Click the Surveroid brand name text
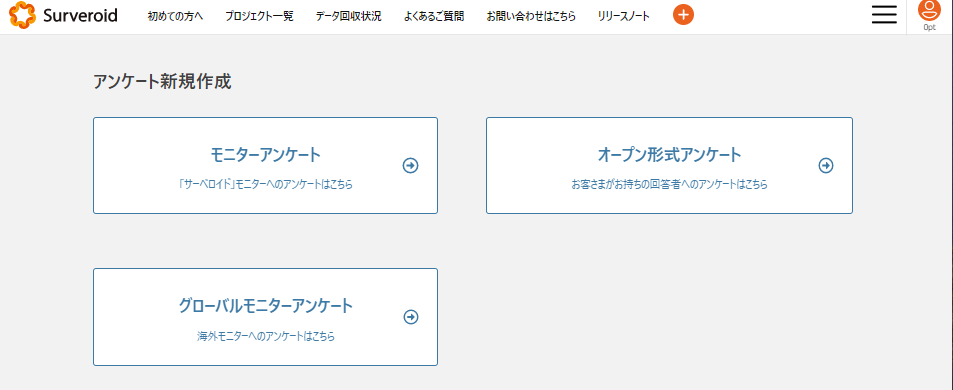The height and width of the screenshot is (390, 953). 80,15
